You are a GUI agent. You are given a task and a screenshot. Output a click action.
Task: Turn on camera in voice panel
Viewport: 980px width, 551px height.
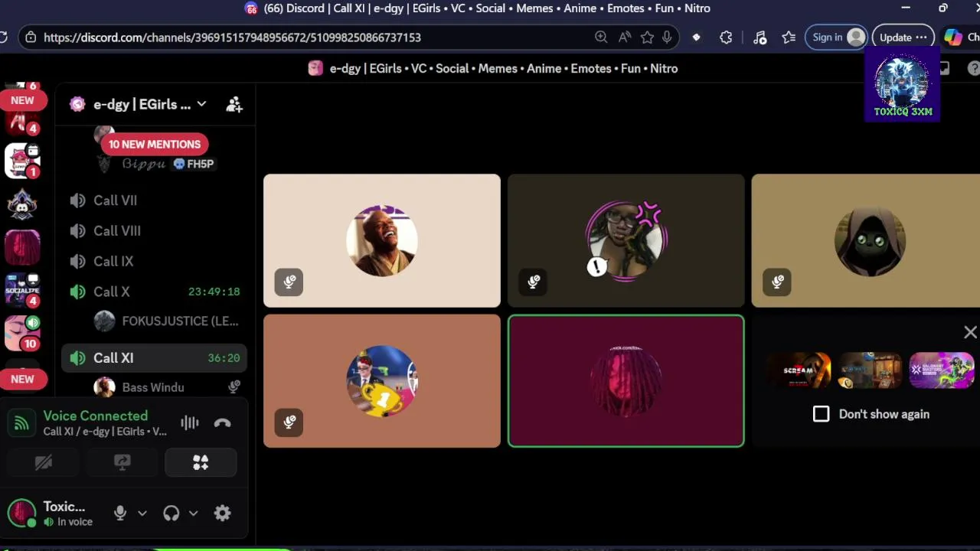[x=44, y=462]
